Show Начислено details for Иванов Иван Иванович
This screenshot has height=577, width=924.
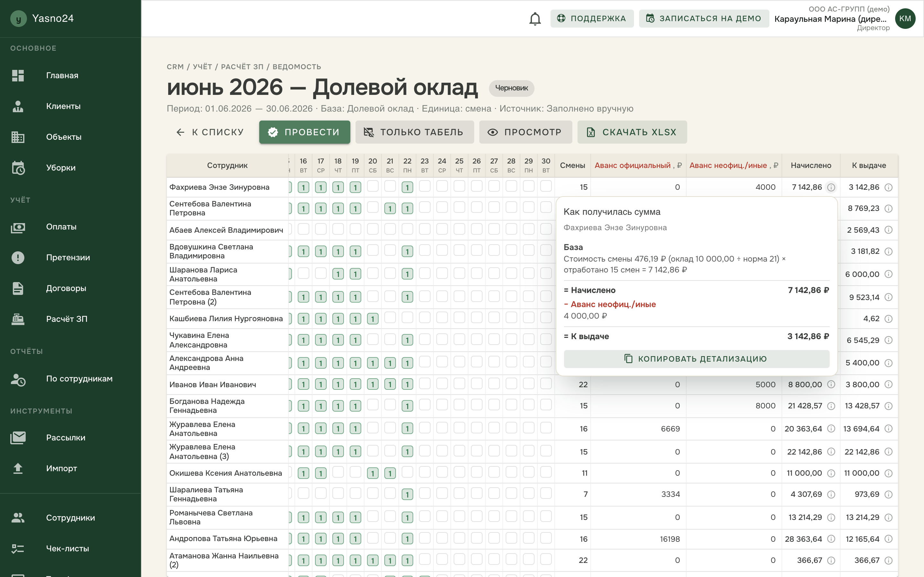(x=831, y=385)
